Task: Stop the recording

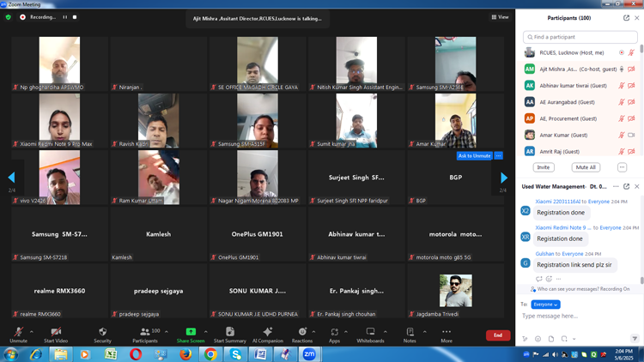Action: click(75, 17)
